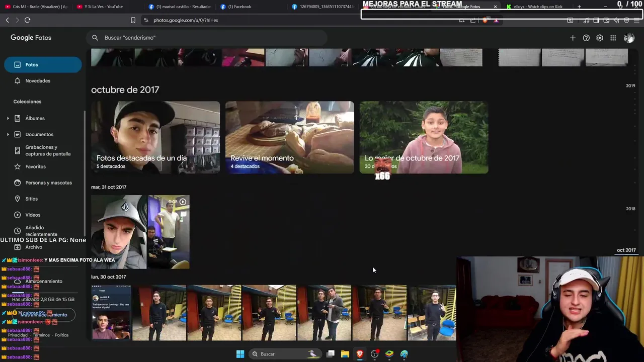Open Documentos collection icon
644x362 pixels.
pyautogui.click(x=17, y=134)
